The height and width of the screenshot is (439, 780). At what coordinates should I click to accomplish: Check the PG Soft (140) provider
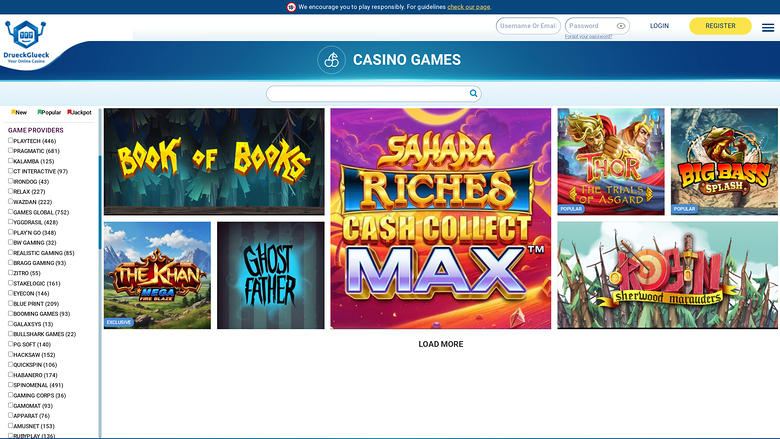(x=10, y=344)
